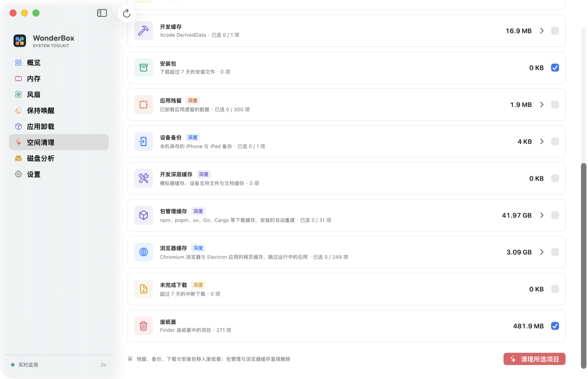Expand 开发缓存 details chevron

tap(542, 31)
